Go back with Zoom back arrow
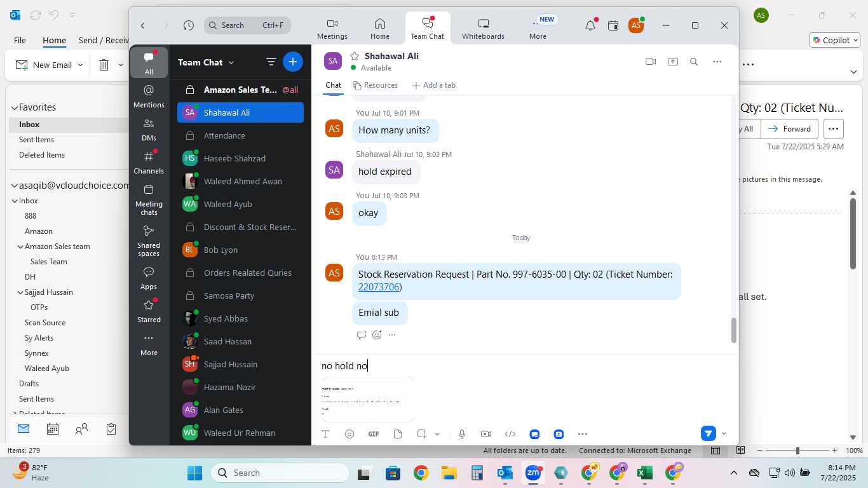This screenshot has width=868, height=488. coord(143,25)
